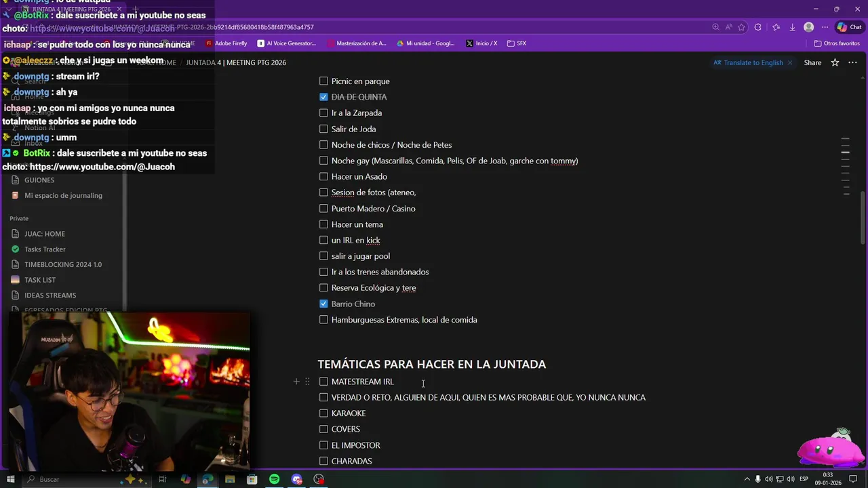Image resolution: width=868 pixels, height=488 pixels.
Task: Open the Adobe Firefly bookmark
Action: point(226,43)
